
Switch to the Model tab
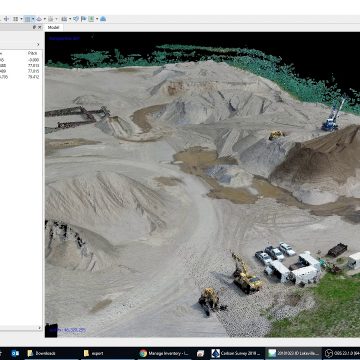coord(53,27)
